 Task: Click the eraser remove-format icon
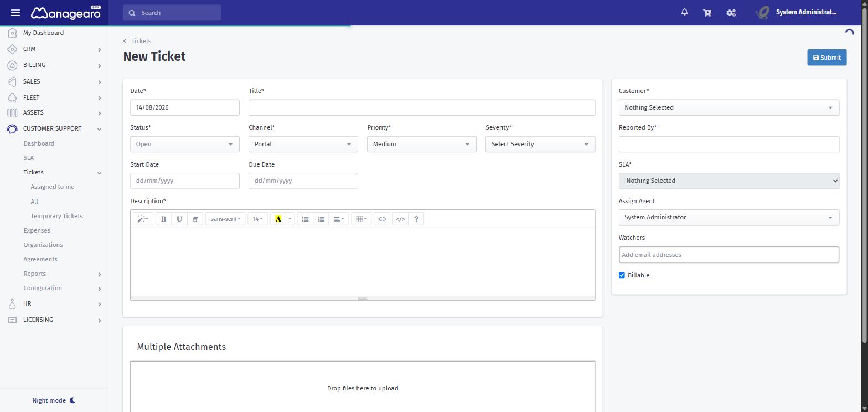coord(195,219)
